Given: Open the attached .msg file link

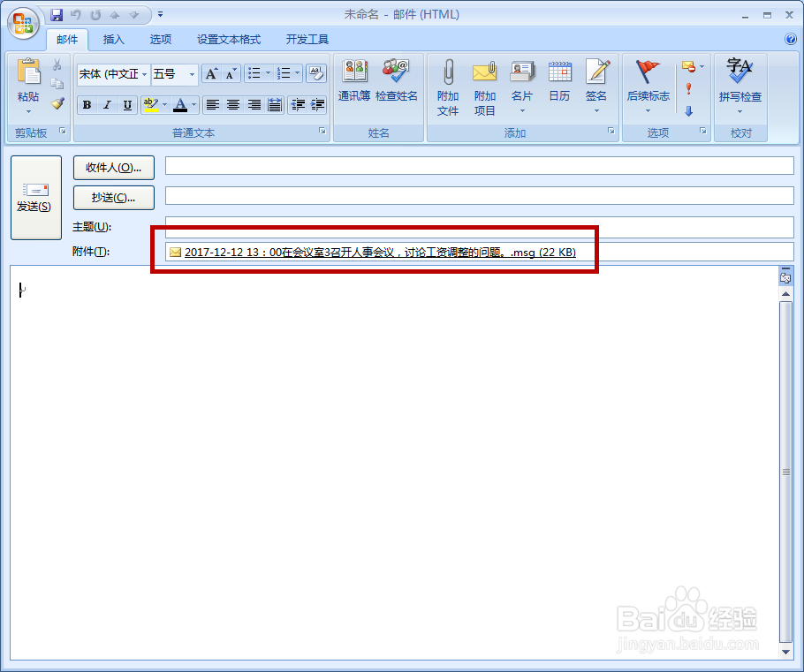Looking at the screenshot, I should click(380, 253).
